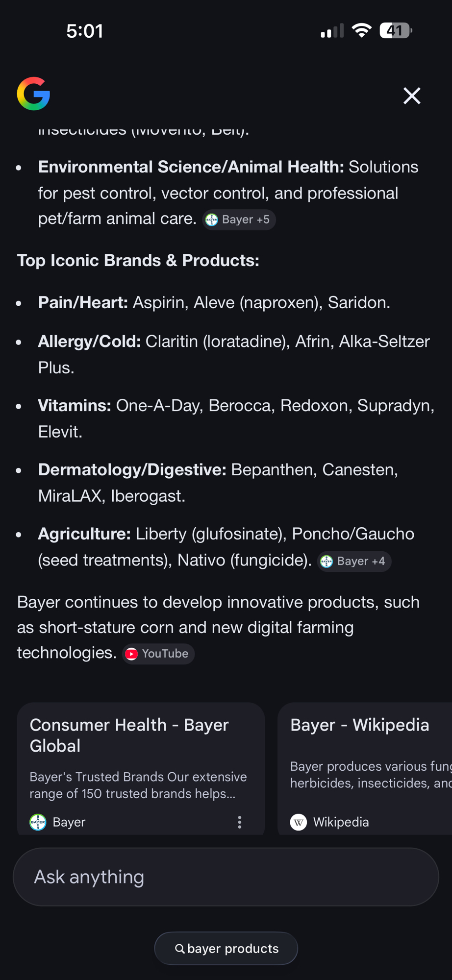Expand the Bayer +5 sources chip
452x980 pixels.
tap(239, 220)
